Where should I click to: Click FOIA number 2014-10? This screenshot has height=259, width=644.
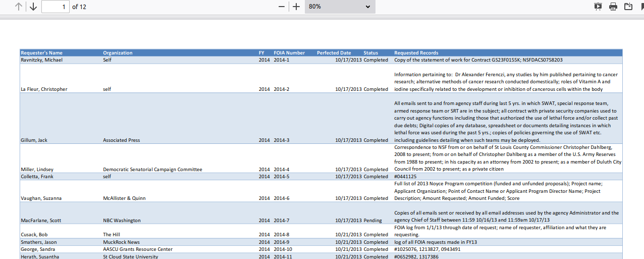tap(283, 249)
